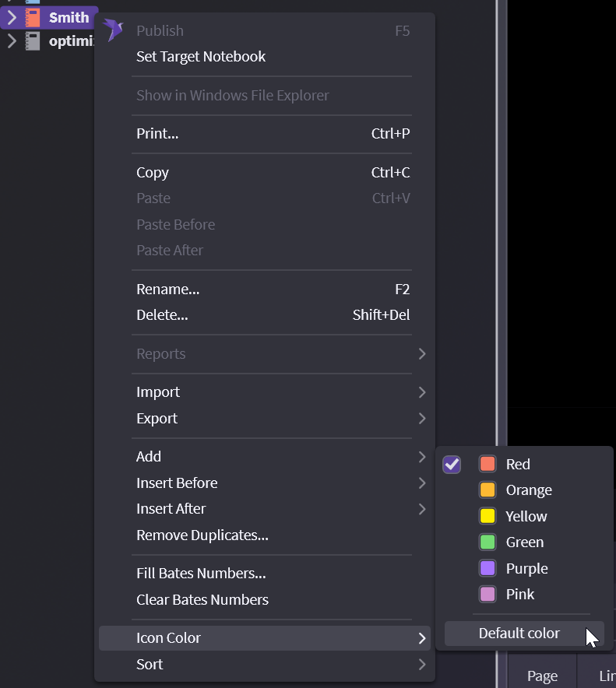The width and height of the screenshot is (616, 688).
Task: Select the Red color swatch
Action: 488,465
